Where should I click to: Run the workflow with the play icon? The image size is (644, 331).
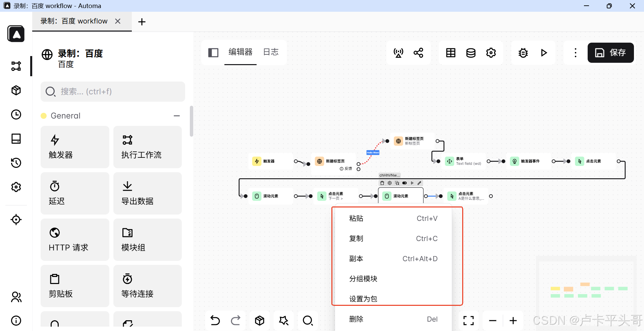(544, 53)
